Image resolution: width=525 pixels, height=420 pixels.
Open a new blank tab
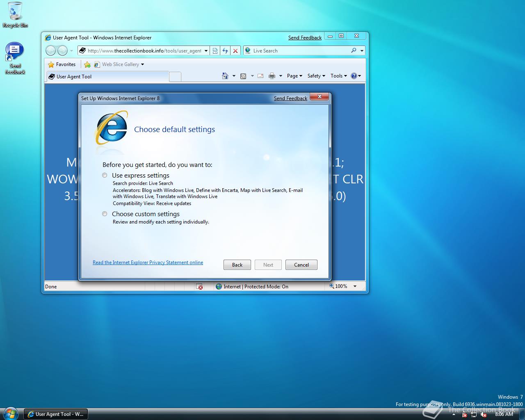click(175, 77)
